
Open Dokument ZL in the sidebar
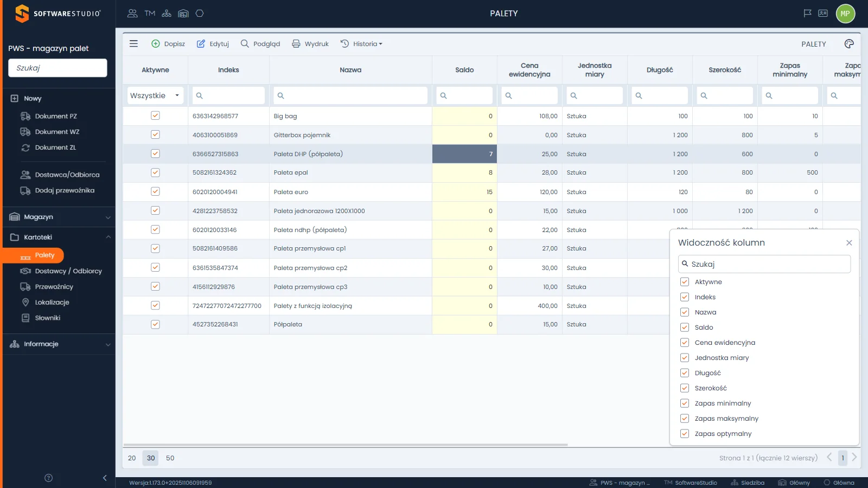[55, 147]
